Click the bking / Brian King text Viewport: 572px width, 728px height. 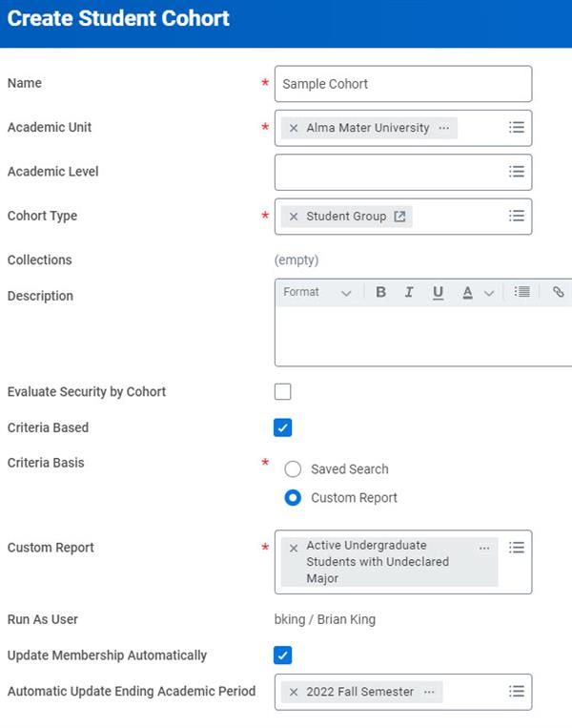[x=325, y=619]
